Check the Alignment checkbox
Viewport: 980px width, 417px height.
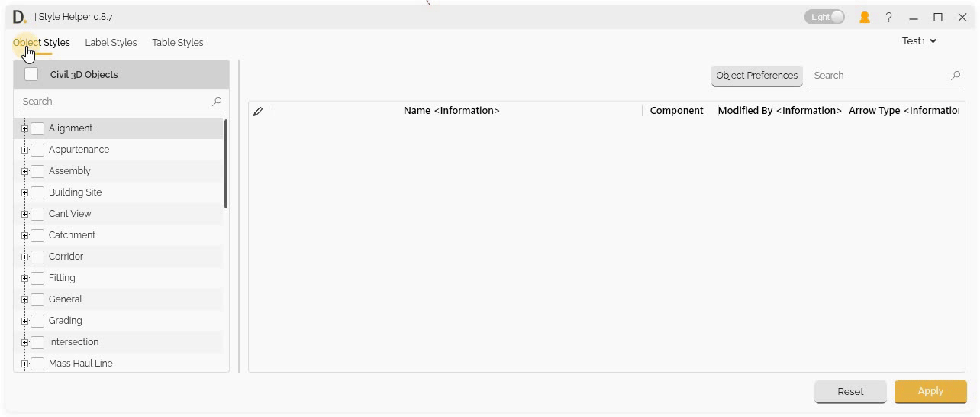[37, 128]
